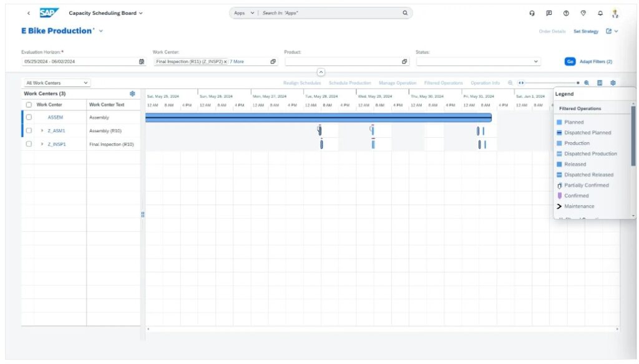Click the zoom out magnifier

click(510, 83)
